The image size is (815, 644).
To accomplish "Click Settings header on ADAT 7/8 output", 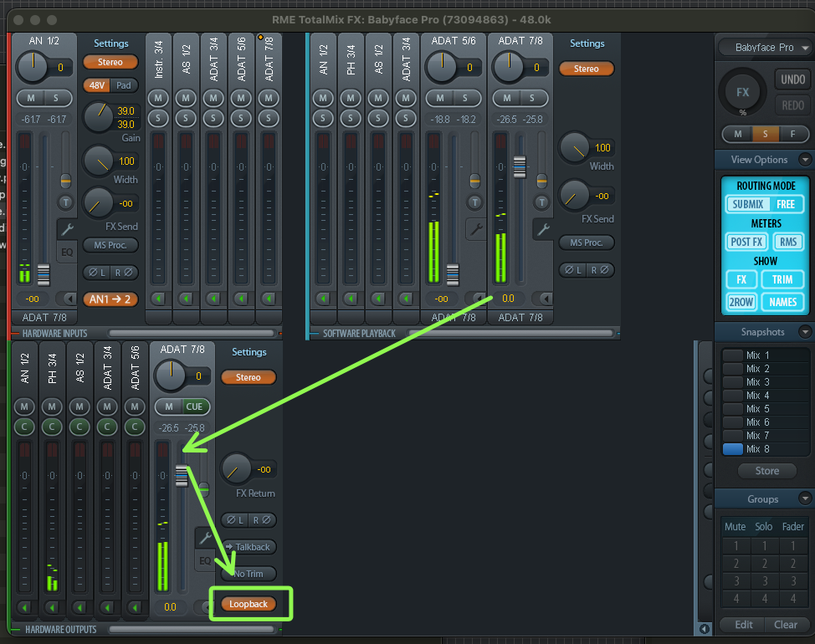I will coord(249,351).
